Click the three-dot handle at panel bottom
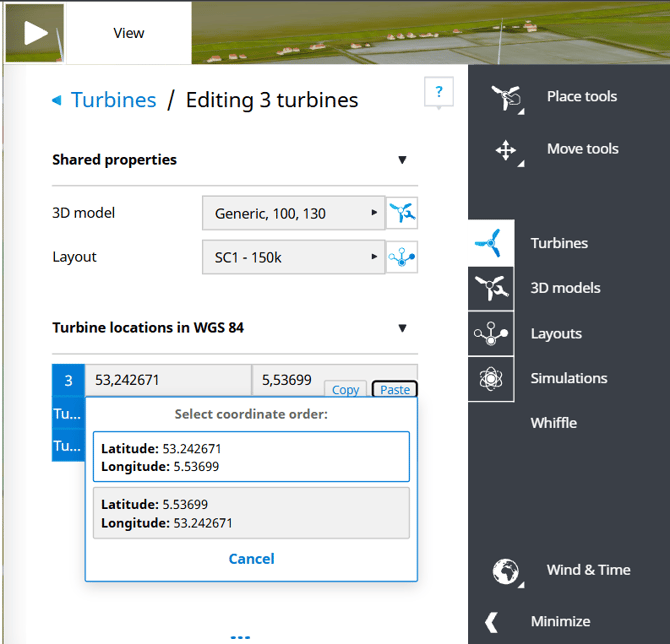 point(240,637)
